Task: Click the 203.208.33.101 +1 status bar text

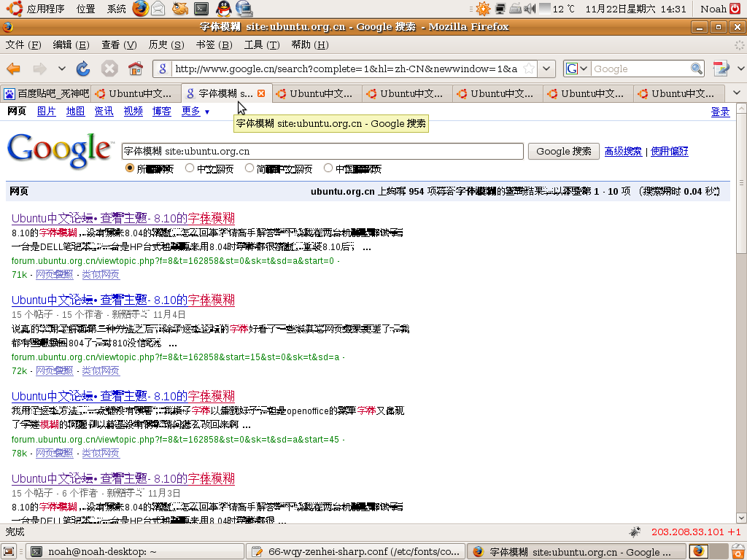Action: tap(696, 532)
